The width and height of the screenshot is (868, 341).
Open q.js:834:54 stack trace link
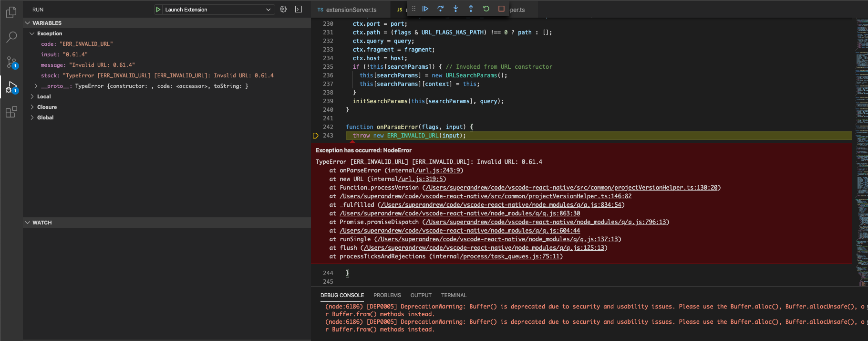click(501, 205)
